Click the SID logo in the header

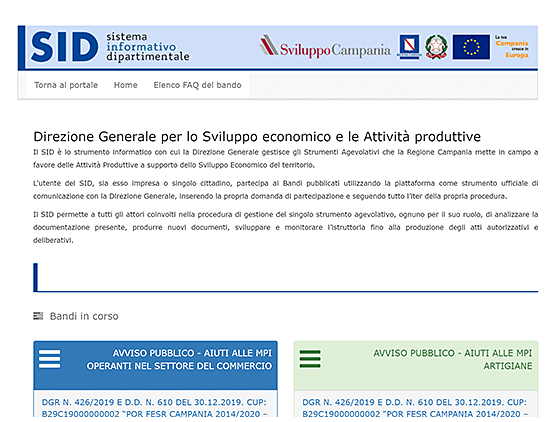point(65,47)
